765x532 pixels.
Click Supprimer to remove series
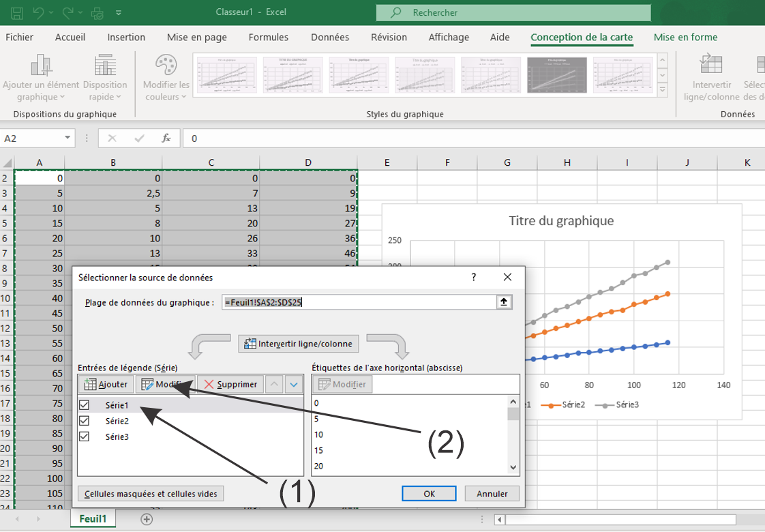tap(230, 384)
